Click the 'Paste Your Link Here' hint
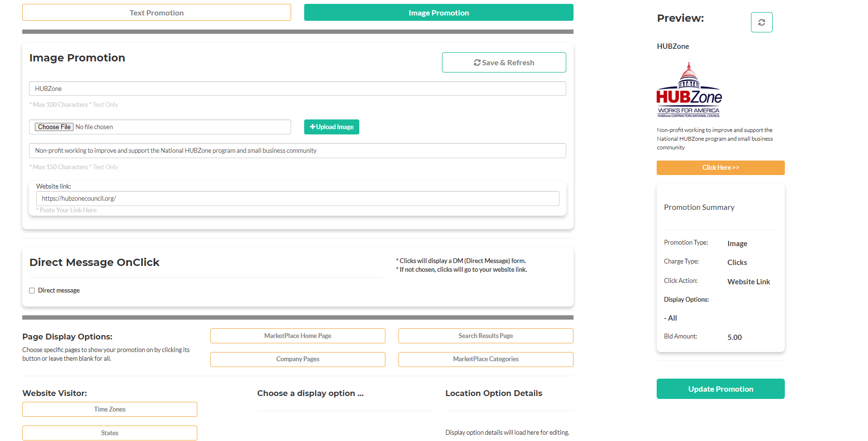Screen dimensions: 868x441 [x=67, y=210]
